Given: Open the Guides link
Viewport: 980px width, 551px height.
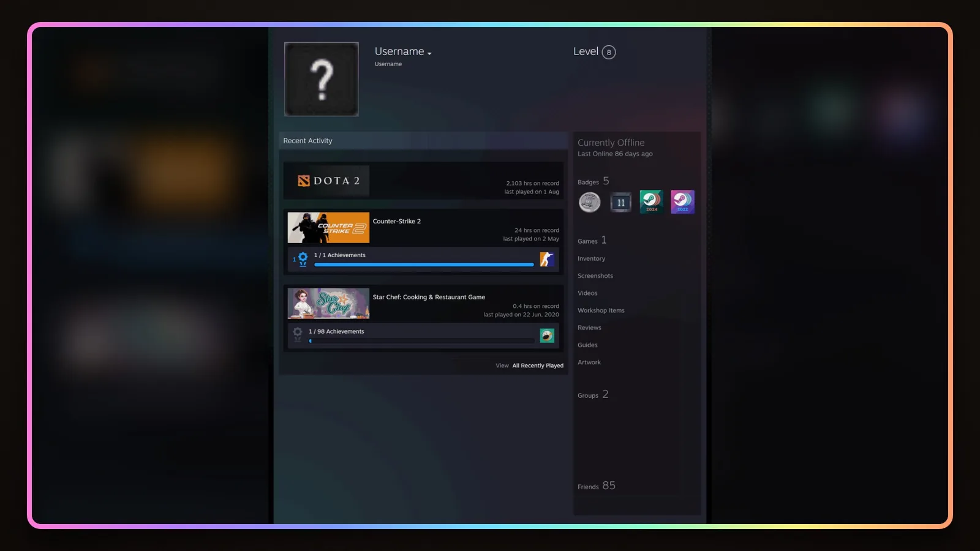Looking at the screenshot, I should tap(587, 345).
